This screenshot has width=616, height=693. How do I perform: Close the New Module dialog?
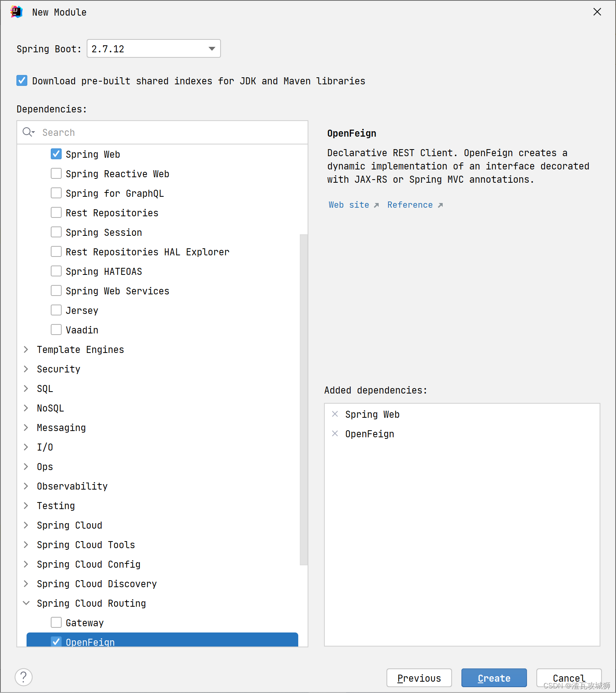pos(597,12)
